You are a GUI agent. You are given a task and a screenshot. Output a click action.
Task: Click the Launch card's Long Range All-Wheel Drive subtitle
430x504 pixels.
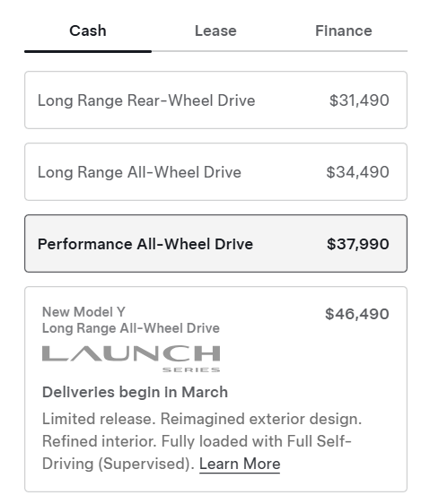131,328
